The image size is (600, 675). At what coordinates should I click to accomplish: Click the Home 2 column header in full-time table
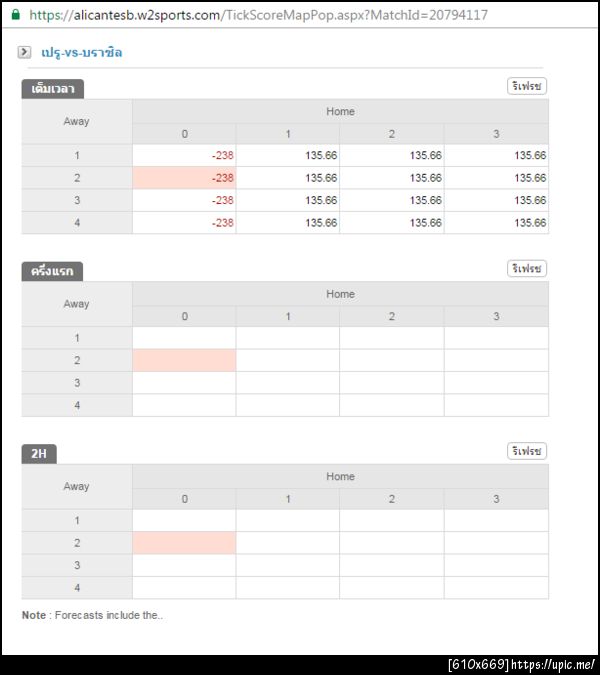click(392, 134)
